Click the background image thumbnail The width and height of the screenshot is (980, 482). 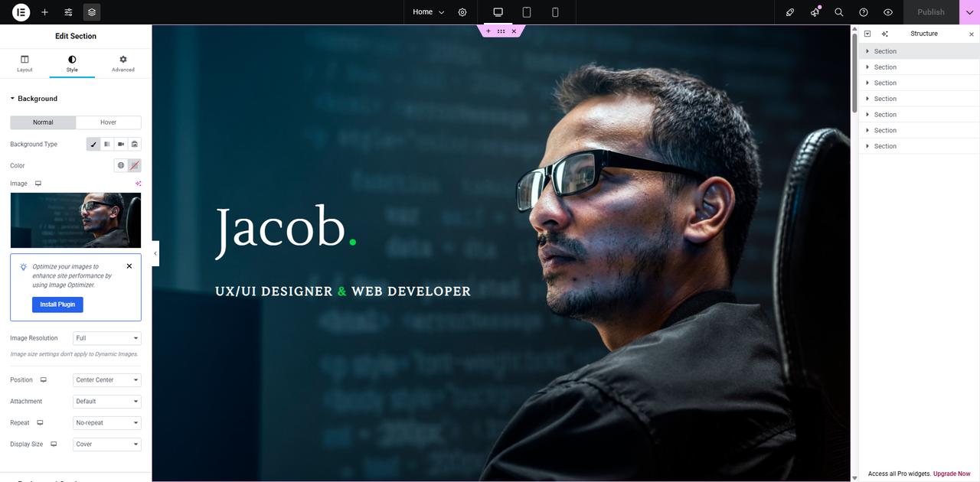click(76, 220)
